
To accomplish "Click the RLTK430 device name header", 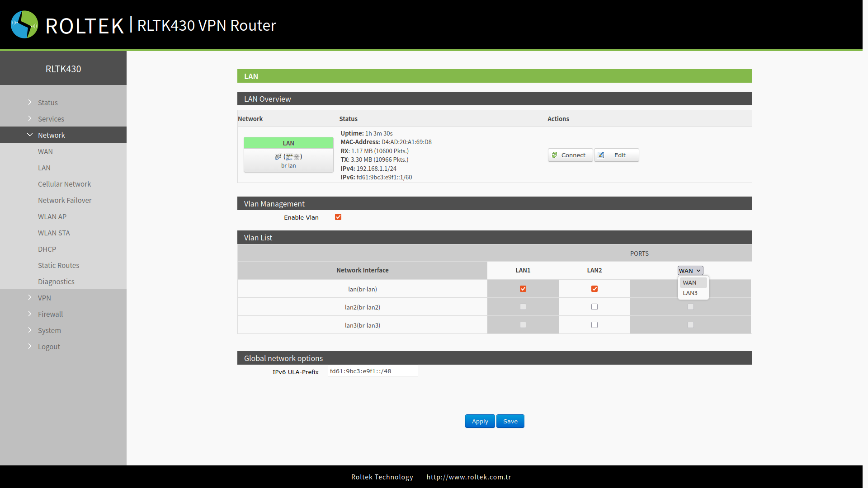I will point(63,69).
